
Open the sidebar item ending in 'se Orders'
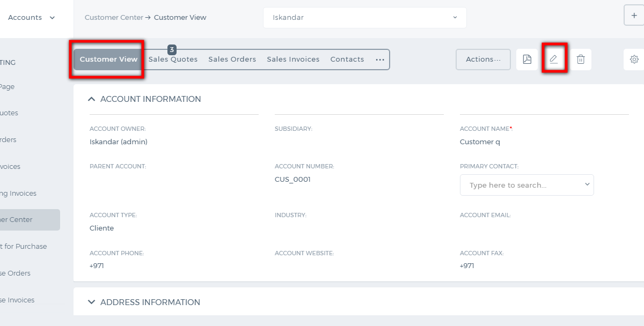(15, 273)
